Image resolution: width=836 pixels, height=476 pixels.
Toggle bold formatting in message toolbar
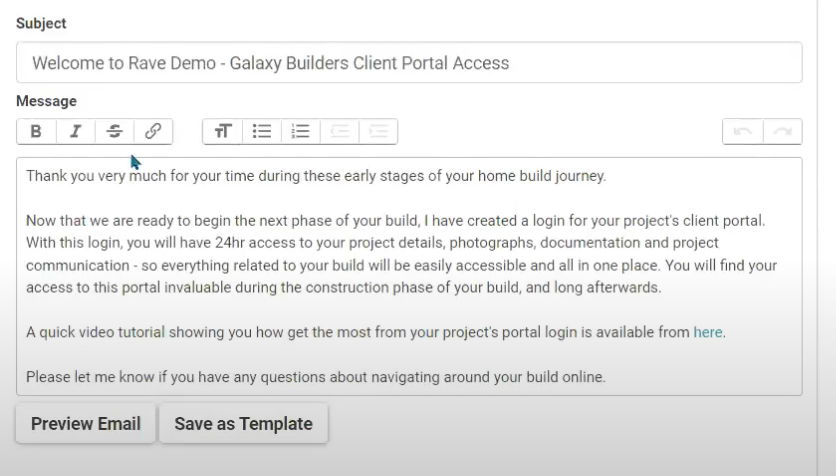pyautogui.click(x=36, y=131)
